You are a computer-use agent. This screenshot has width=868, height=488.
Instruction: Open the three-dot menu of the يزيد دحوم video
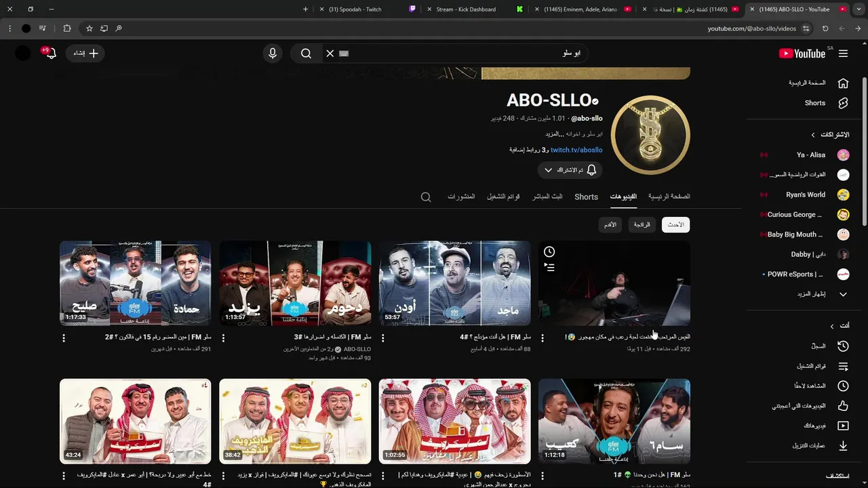point(223,338)
